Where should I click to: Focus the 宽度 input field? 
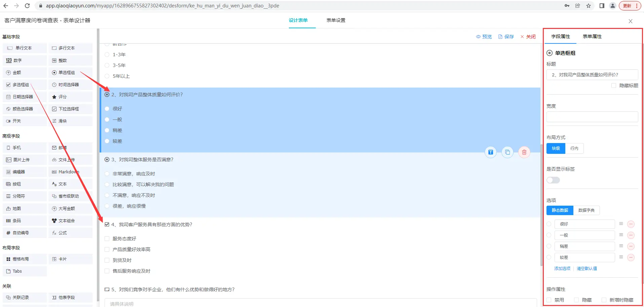click(x=592, y=117)
